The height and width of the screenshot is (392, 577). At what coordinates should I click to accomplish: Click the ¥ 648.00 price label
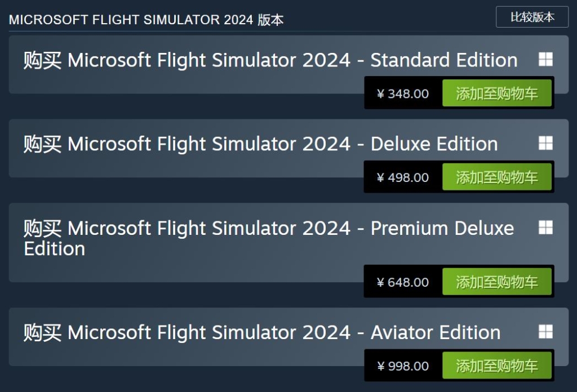click(x=403, y=282)
